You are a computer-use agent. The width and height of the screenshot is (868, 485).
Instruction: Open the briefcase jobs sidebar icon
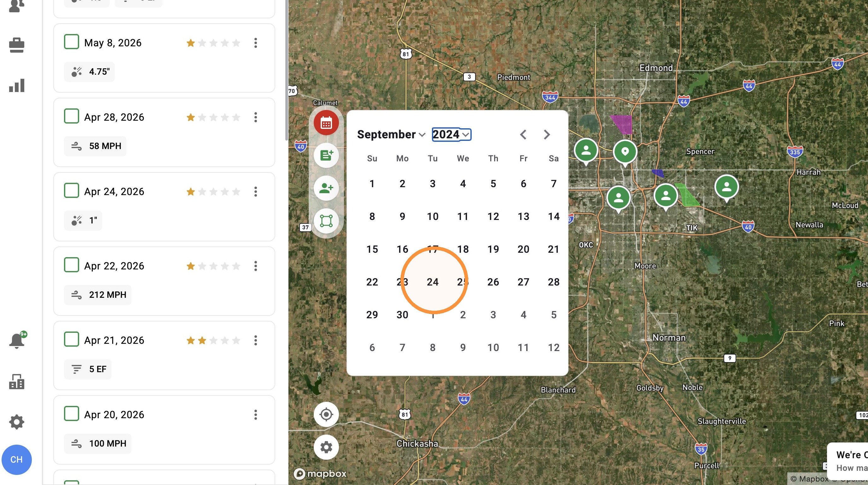pyautogui.click(x=16, y=45)
